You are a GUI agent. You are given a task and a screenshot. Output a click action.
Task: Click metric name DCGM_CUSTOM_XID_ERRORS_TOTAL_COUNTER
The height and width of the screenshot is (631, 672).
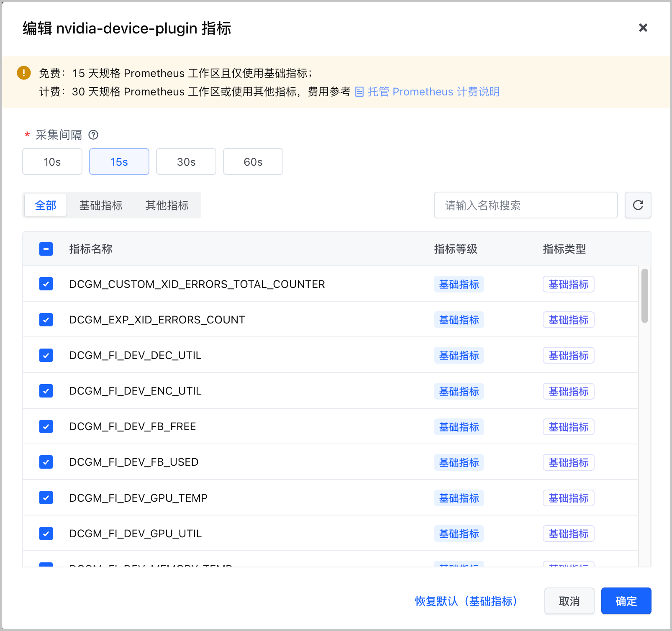click(197, 284)
